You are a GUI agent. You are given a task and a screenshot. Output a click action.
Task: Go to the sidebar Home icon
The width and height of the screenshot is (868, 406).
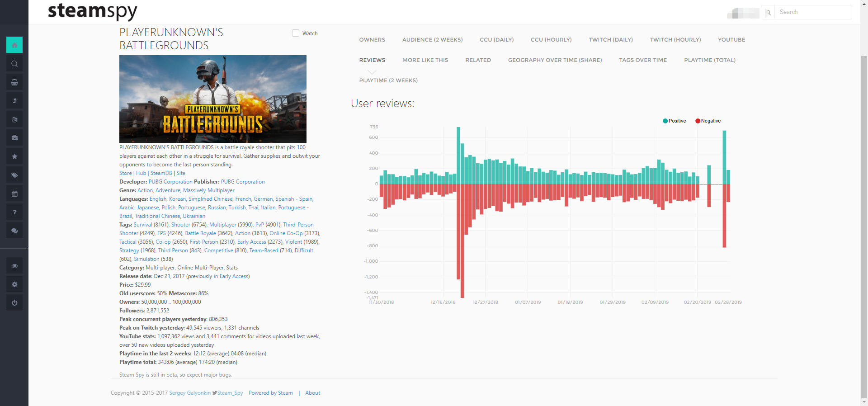pyautogui.click(x=14, y=45)
